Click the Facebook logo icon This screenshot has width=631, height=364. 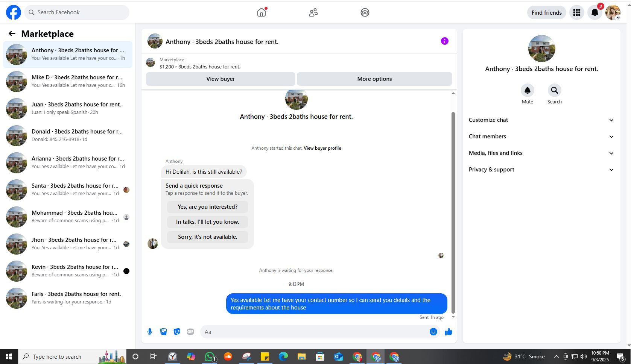tap(14, 12)
